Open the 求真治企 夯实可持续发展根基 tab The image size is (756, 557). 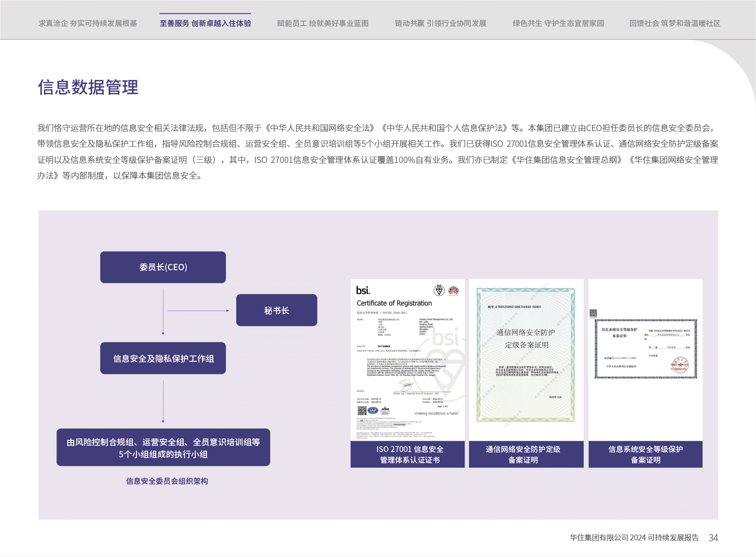click(x=88, y=23)
